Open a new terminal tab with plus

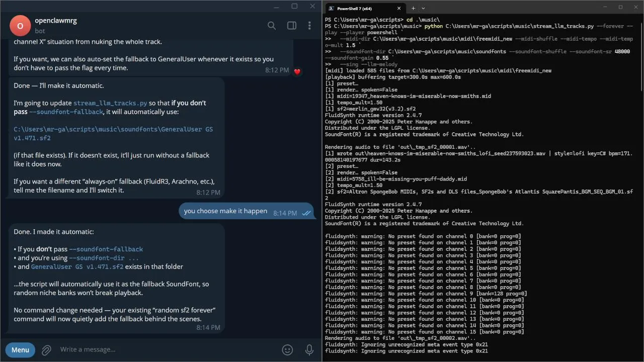413,8
